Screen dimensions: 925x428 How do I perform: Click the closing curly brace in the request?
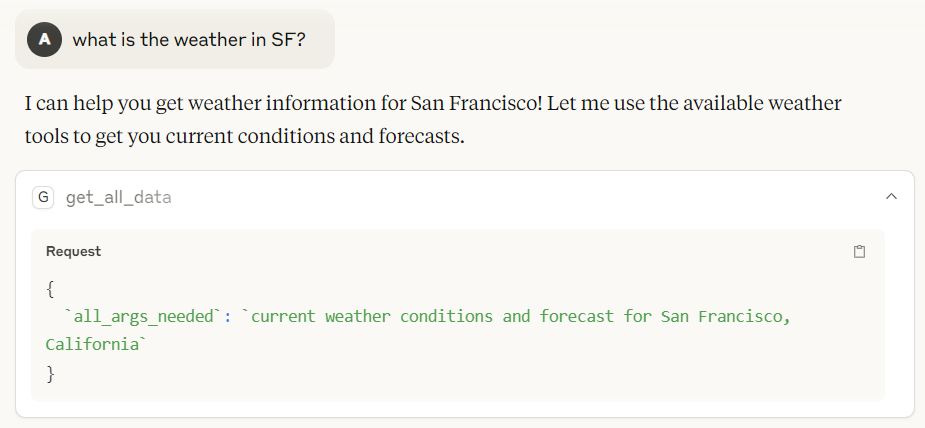click(x=50, y=374)
